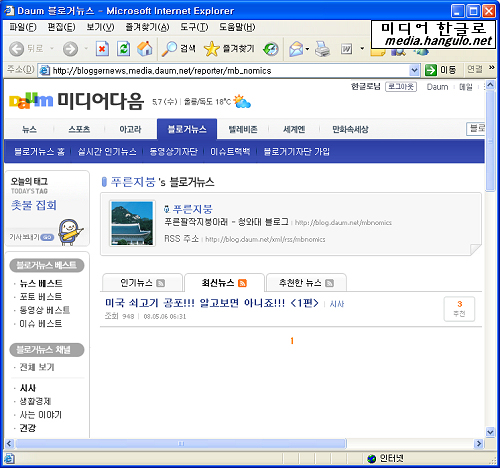Click the pencil mascot character icon
This screenshot has width=500, height=468.
tap(70, 232)
